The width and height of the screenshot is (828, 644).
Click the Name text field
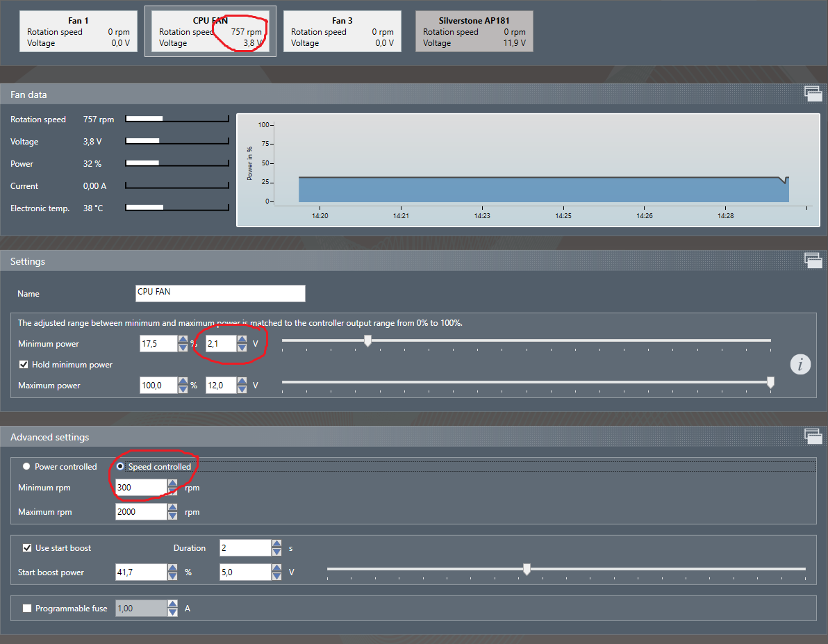coord(220,293)
